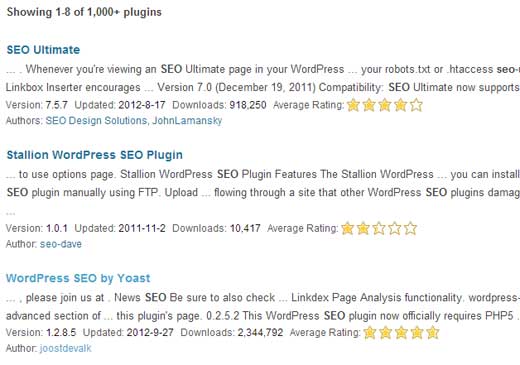Open the Stallion WordPress SEO Plugin link
The image size is (520, 365).
[x=95, y=155]
